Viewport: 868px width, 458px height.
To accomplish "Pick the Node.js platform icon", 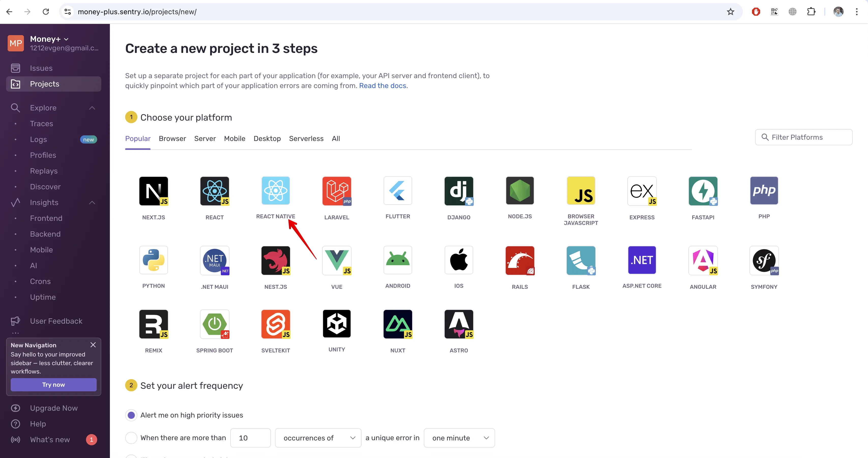I will pos(520,191).
